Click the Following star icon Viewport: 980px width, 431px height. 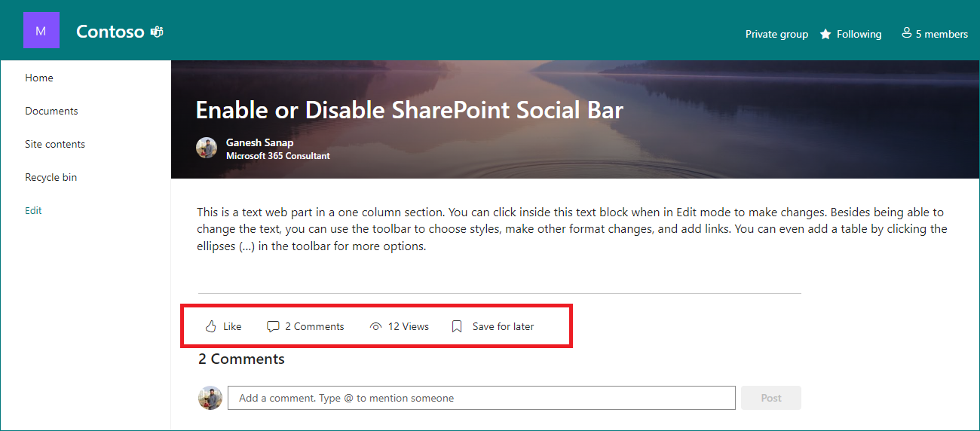tap(825, 34)
